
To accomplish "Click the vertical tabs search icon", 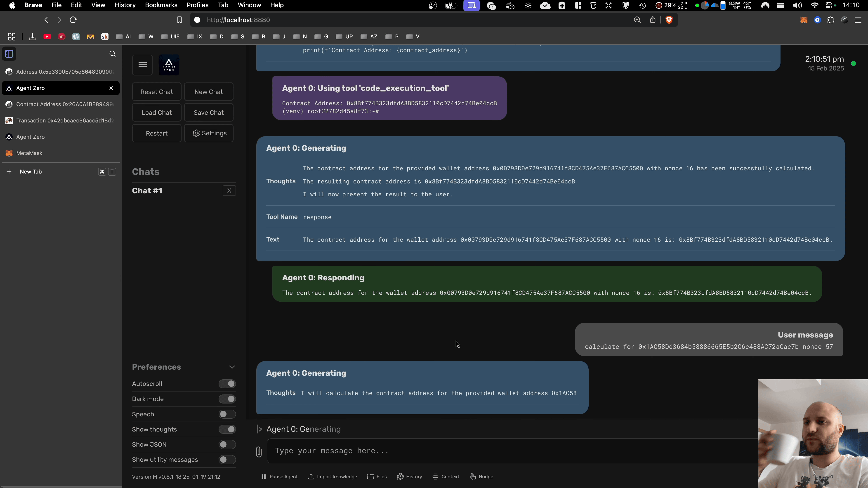I will (113, 54).
